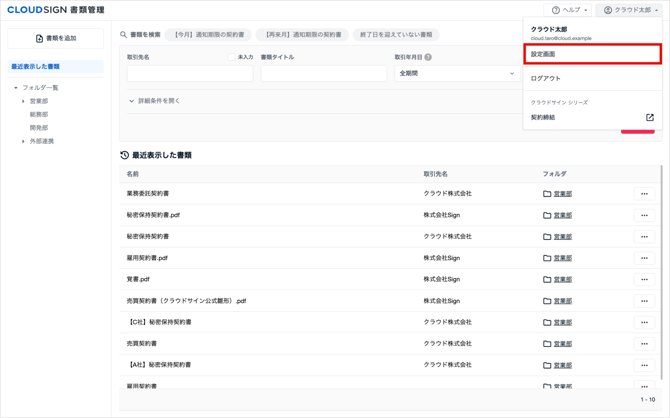Click the 書類タイトル input field

click(324, 74)
